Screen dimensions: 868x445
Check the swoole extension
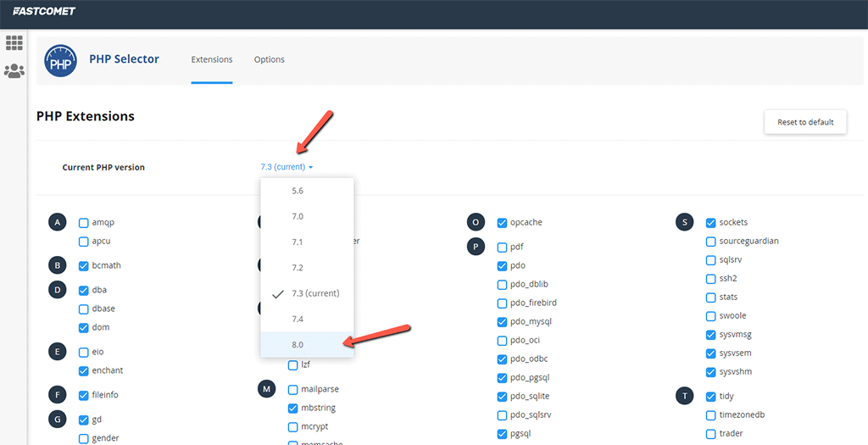pos(711,316)
